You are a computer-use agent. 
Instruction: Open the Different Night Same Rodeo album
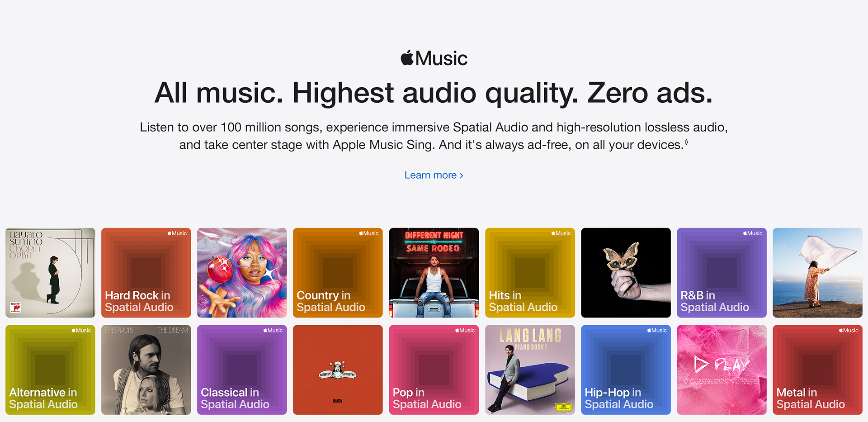pos(434,273)
